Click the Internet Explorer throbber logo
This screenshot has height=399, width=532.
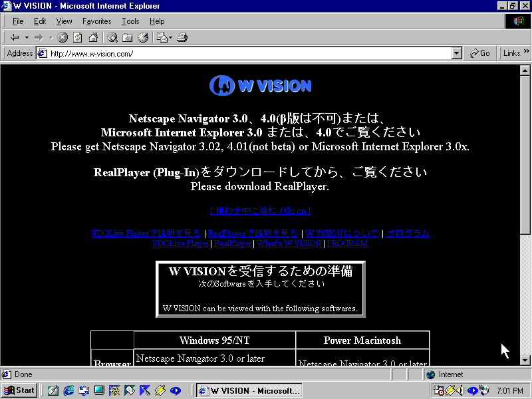[518, 21]
